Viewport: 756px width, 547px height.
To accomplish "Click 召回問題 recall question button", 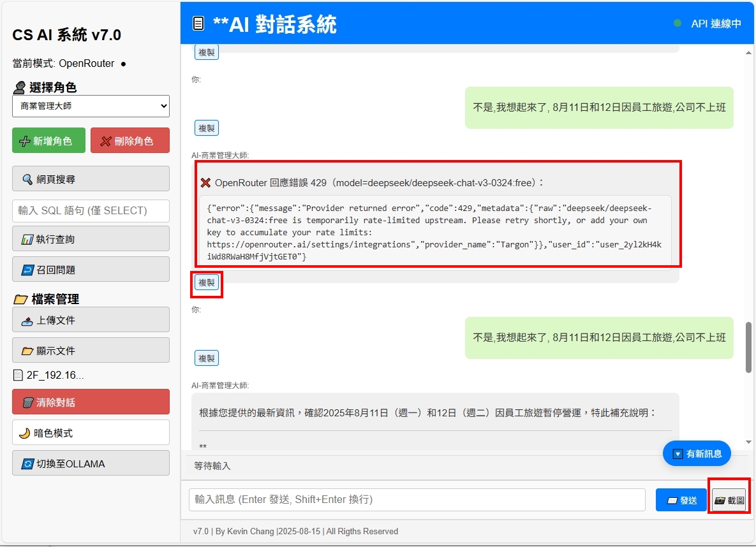I will click(x=91, y=270).
